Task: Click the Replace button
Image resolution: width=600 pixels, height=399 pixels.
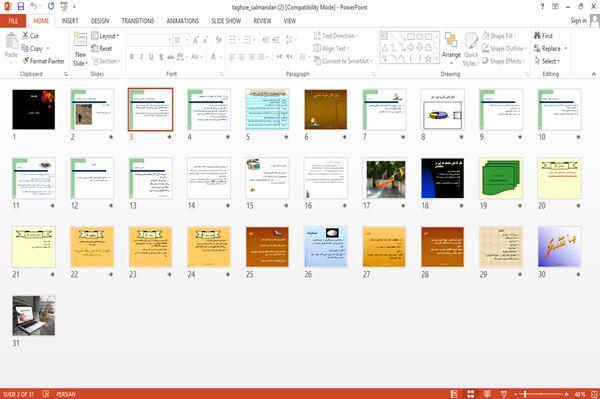Action: (x=551, y=48)
